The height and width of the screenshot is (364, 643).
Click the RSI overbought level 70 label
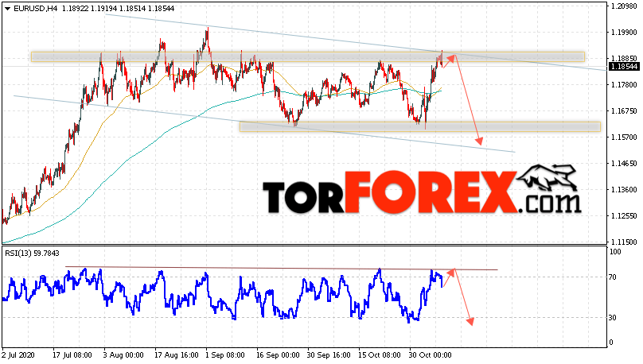(613, 277)
